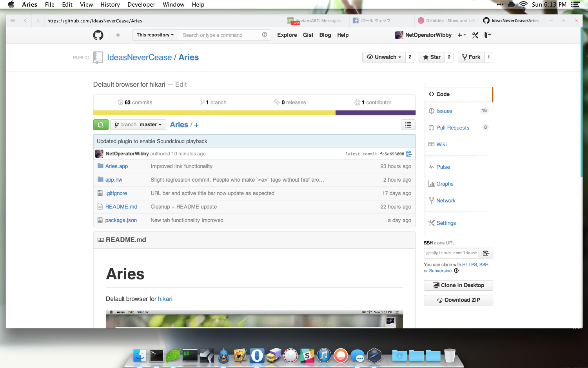Open the History menu in the menu bar

(110, 4)
